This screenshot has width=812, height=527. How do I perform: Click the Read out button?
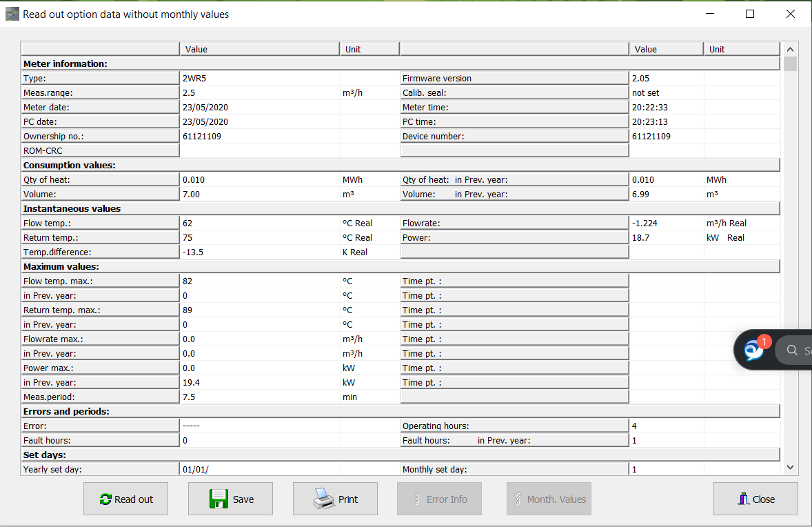[x=125, y=499]
